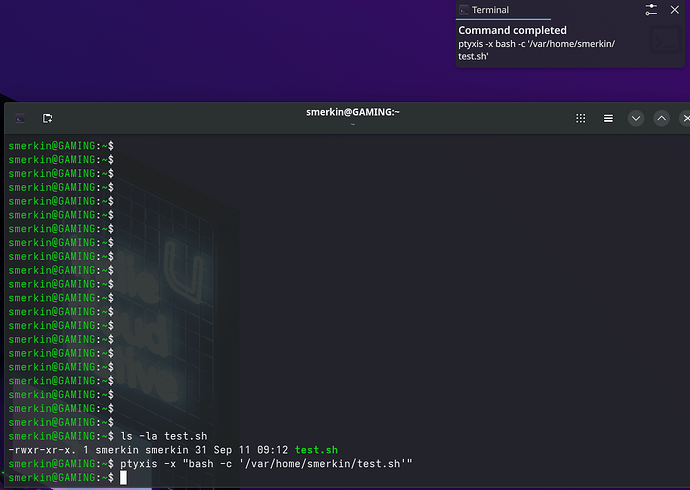Open the new tab button in the Ptyxis header
The width and height of the screenshot is (690, 490).
(x=48, y=118)
